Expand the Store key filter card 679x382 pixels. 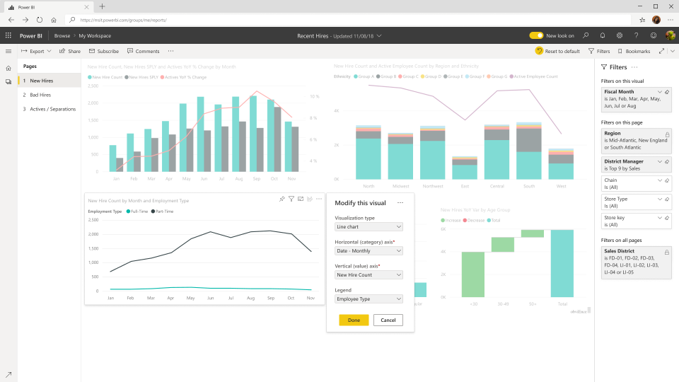660,218
